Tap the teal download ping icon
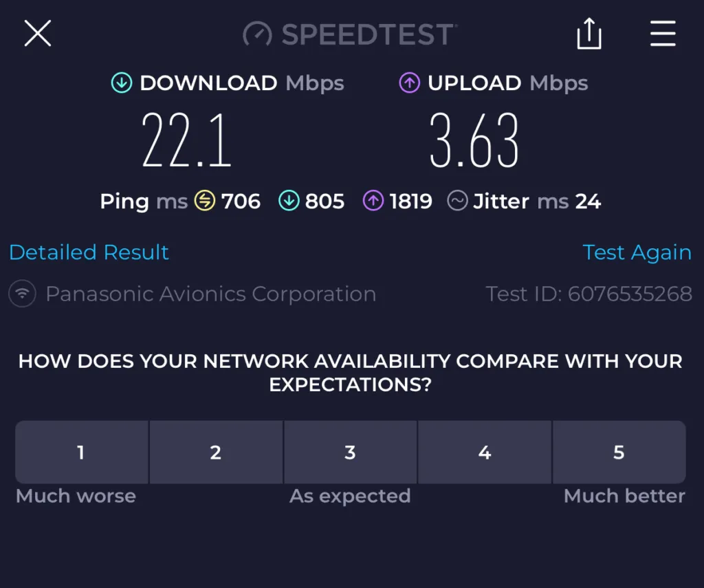This screenshot has height=588, width=704. pos(289,202)
